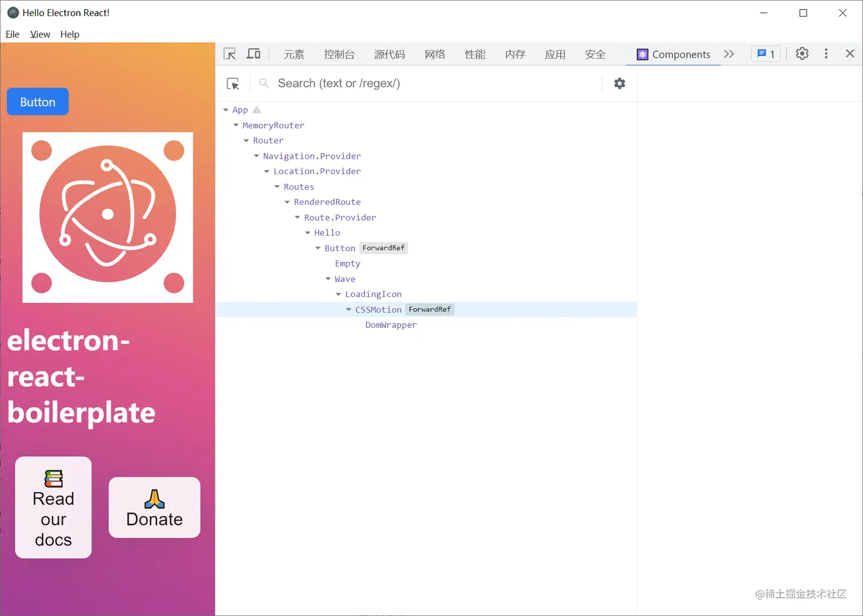Open the View menu
Viewport: 863px width, 616px height.
[x=40, y=34]
